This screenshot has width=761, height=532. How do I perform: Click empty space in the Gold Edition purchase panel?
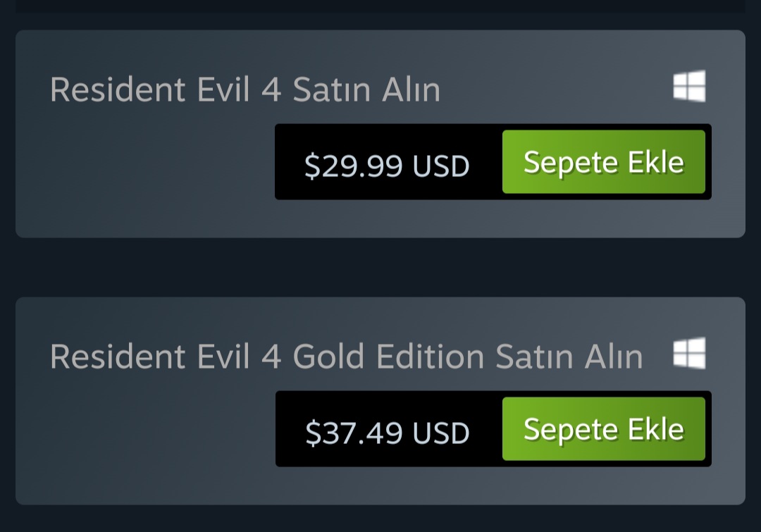click(141, 444)
